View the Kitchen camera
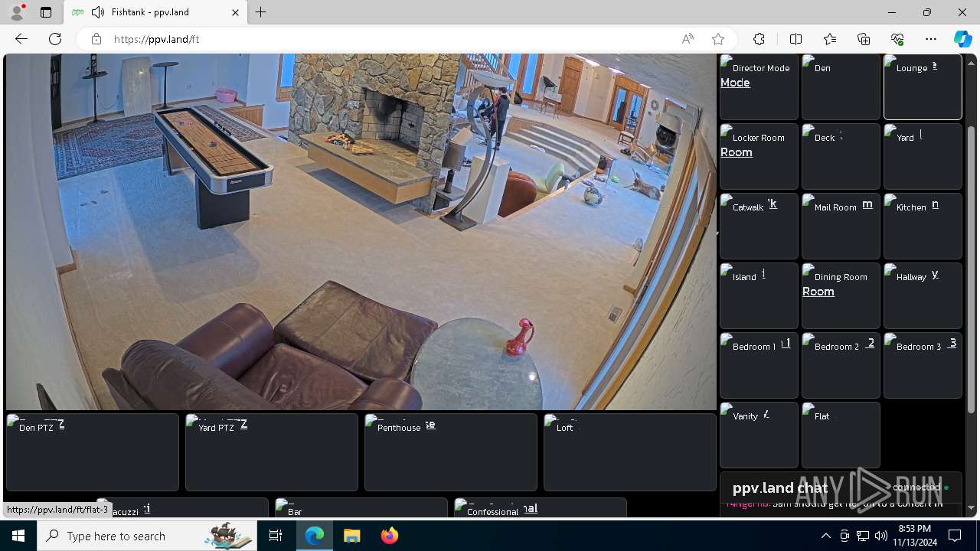The image size is (980, 551). tap(923, 226)
